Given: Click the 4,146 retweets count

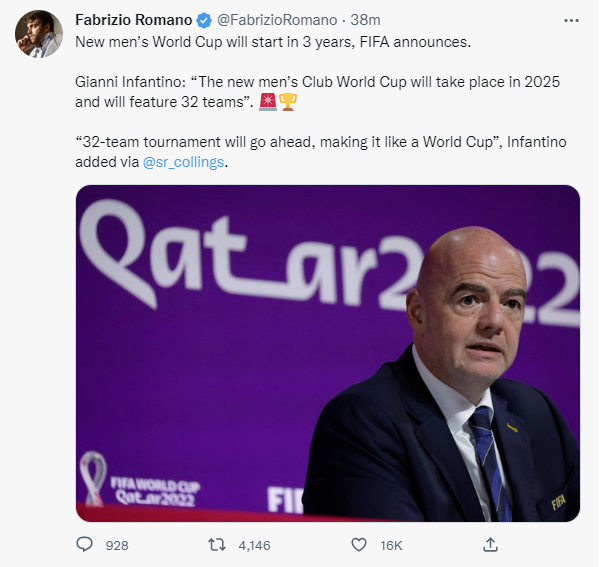Looking at the screenshot, I should coord(254,546).
